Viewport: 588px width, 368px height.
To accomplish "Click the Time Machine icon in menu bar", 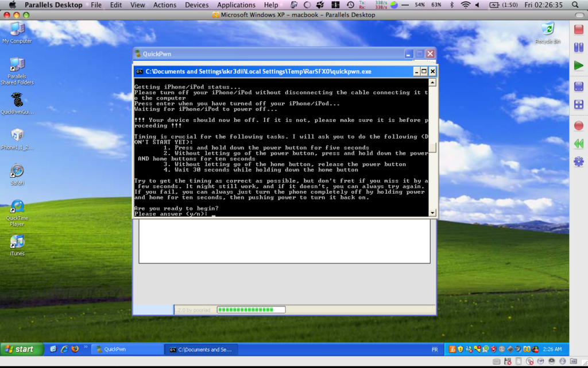I will pos(350,5).
